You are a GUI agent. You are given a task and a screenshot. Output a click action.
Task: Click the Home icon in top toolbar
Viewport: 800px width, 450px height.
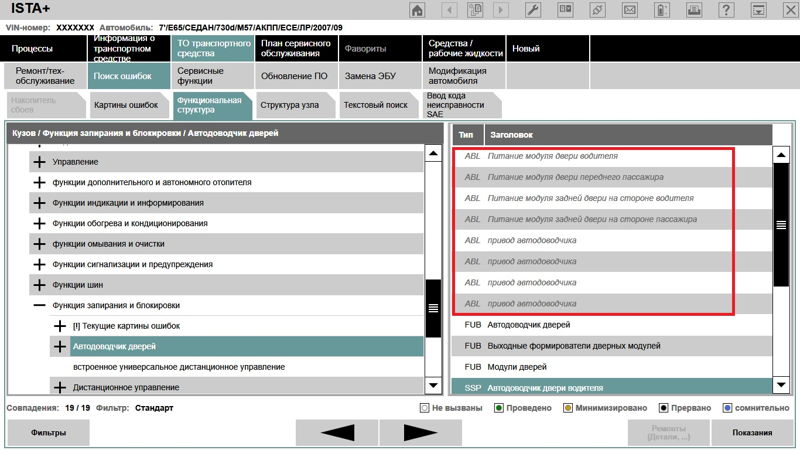[x=417, y=10]
